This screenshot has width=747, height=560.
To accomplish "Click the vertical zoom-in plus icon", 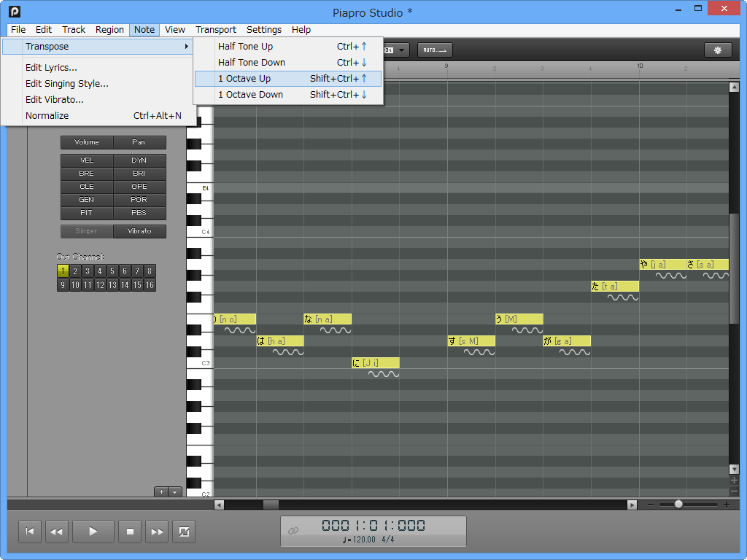I will click(x=734, y=481).
